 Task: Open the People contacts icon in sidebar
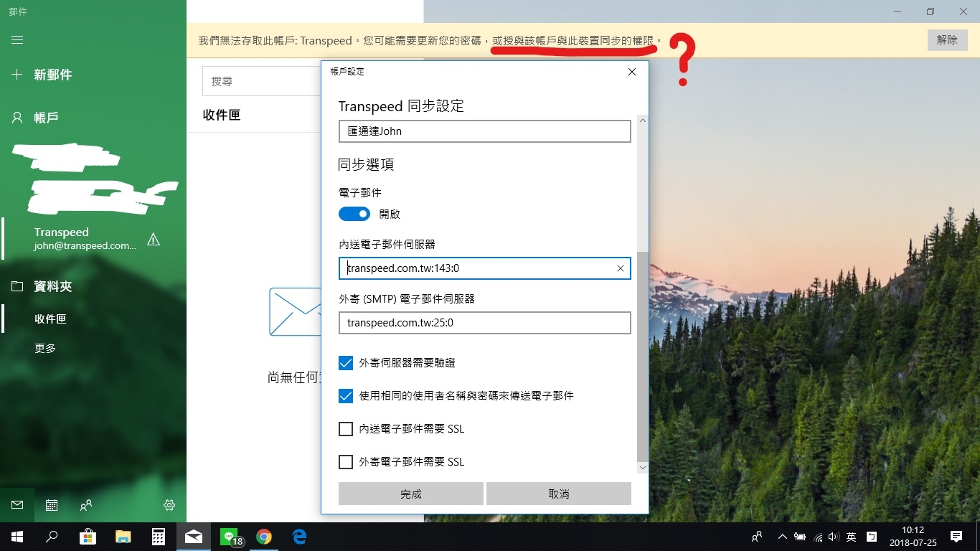(86, 505)
